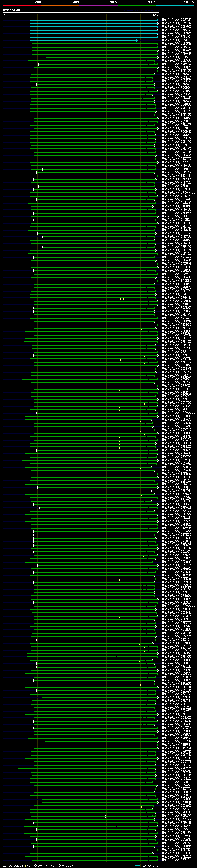Select hit label UniRef100_Q9LVD2
The height and width of the screenshot is (868, 197).
(x=177, y=108)
